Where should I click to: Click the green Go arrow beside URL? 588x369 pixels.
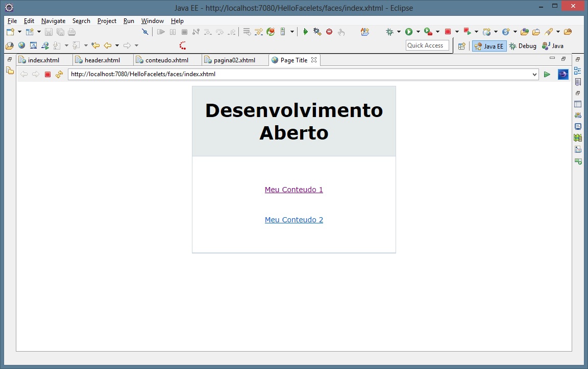547,75
